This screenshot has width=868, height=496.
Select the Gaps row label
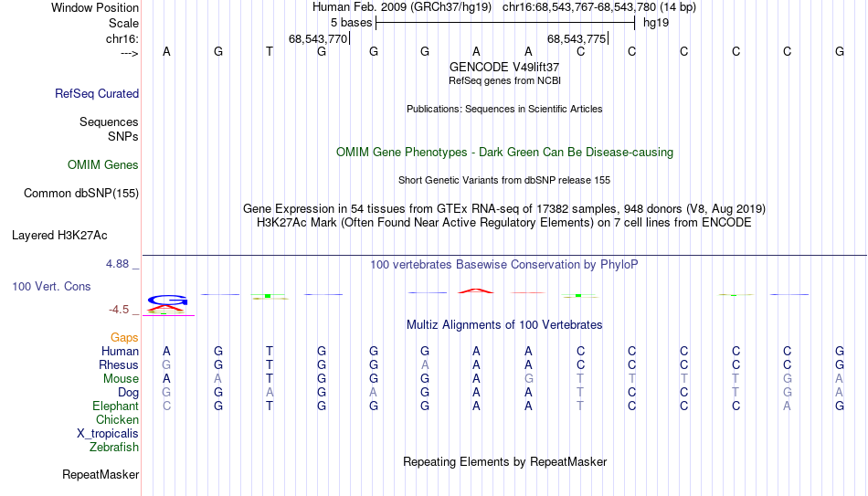[x=124, y=338]
